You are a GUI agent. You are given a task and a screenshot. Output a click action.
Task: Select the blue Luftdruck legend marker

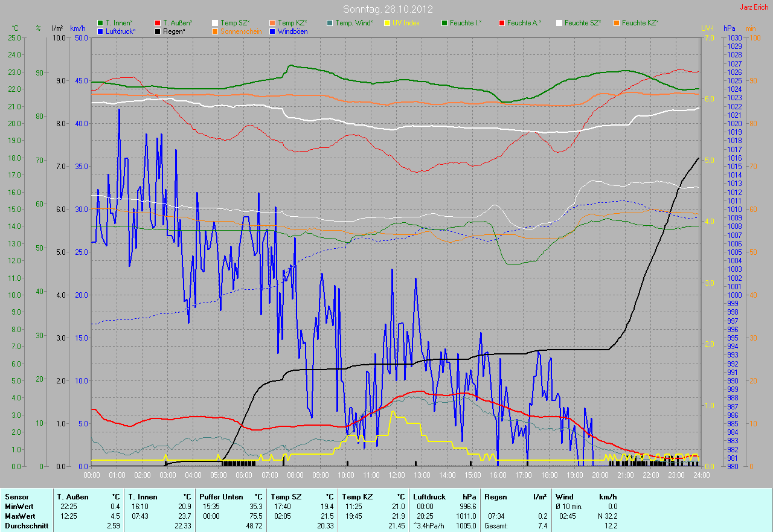click(x=100, y=31)
